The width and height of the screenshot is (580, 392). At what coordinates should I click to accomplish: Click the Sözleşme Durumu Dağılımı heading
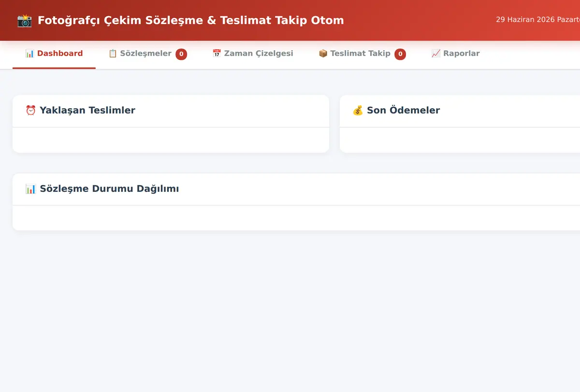[x=109, y=189]
